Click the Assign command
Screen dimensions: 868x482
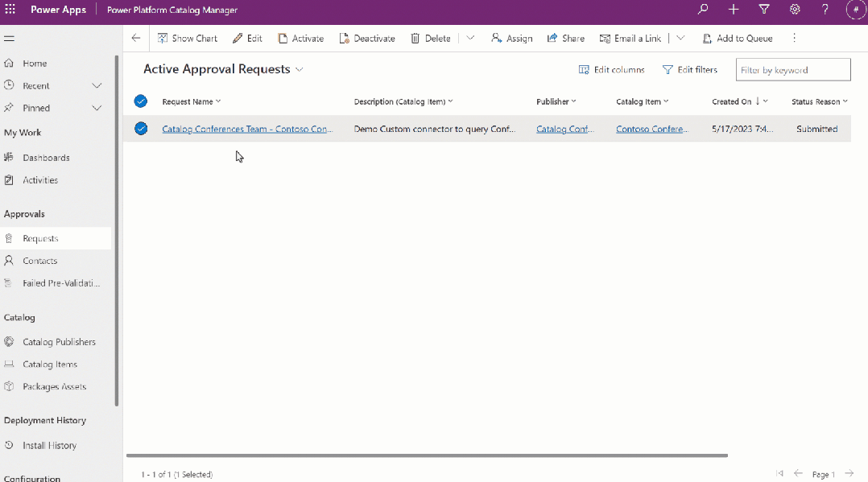point(512,38)
